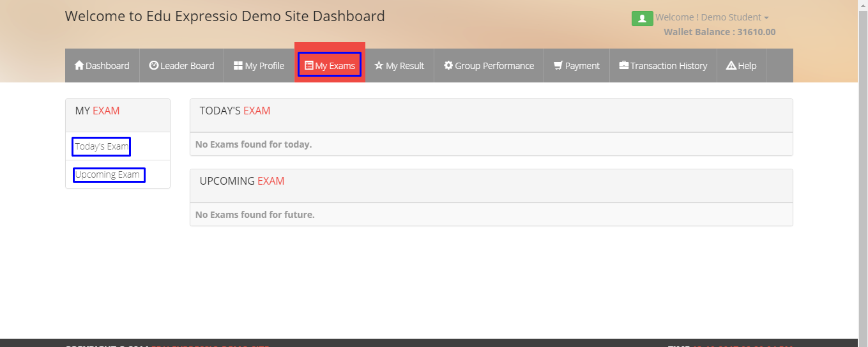Click the Help warning triangle icon
868x347 pixels.
731,65
